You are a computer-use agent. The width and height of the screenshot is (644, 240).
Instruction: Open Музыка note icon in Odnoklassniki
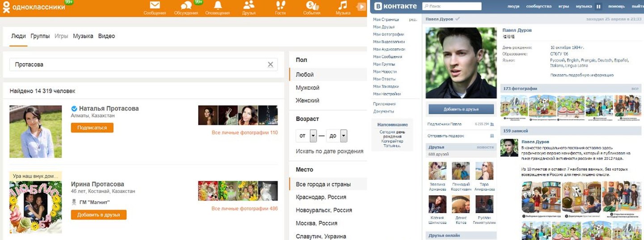pyautogui.click(x=343, y=5)
